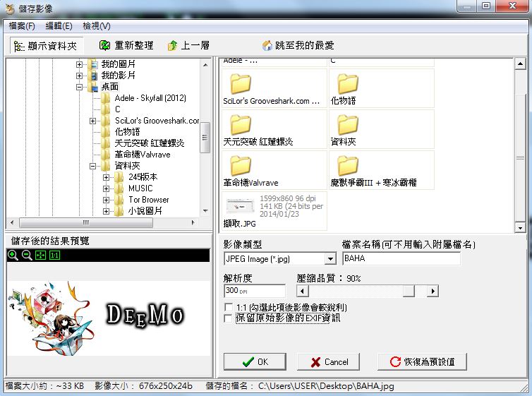Click folder tree horizontal scroll left arrow
This screenshot has width=532, height=396.
click(x=12, y=222)
